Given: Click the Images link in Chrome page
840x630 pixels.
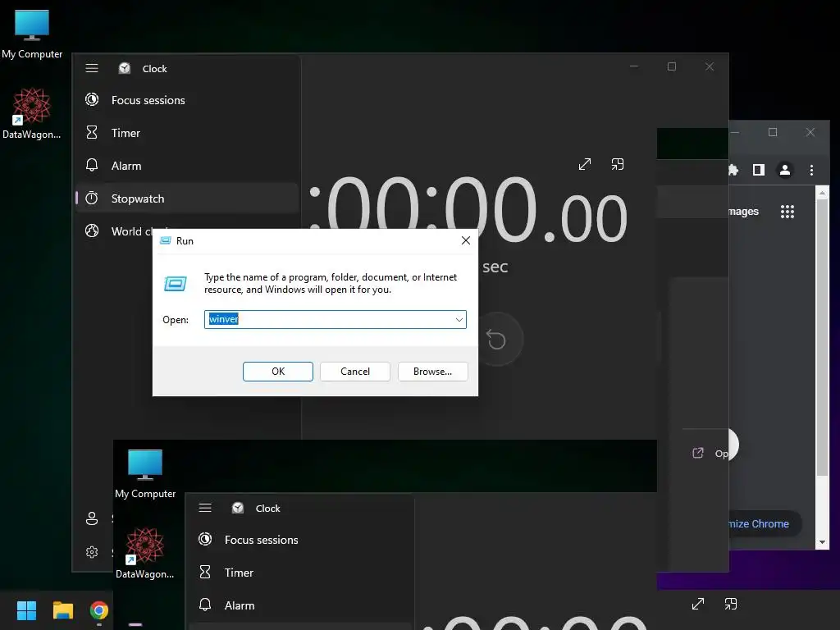Looking at the screenshot, I should [x=743, y=211].
